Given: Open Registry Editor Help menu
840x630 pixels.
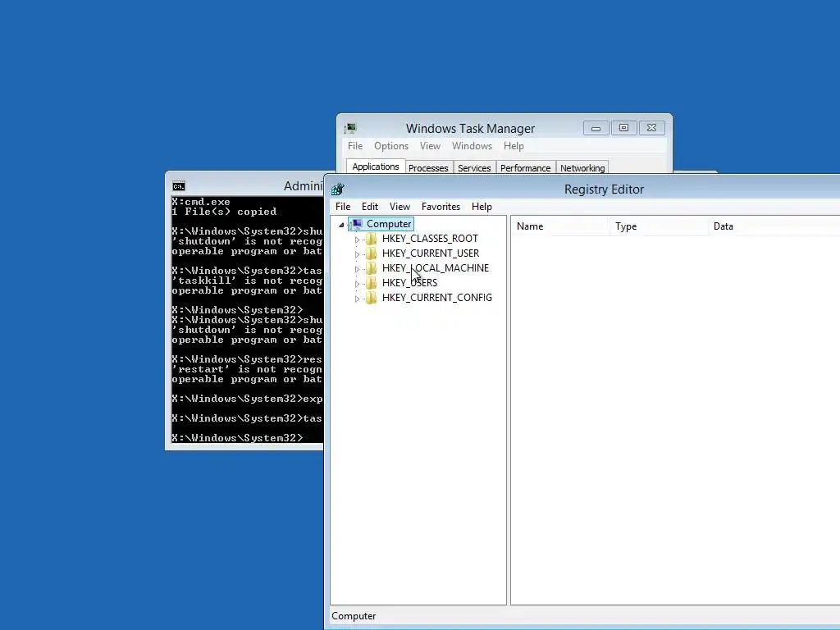Looking at the screenshot, I should click(482, 207).
